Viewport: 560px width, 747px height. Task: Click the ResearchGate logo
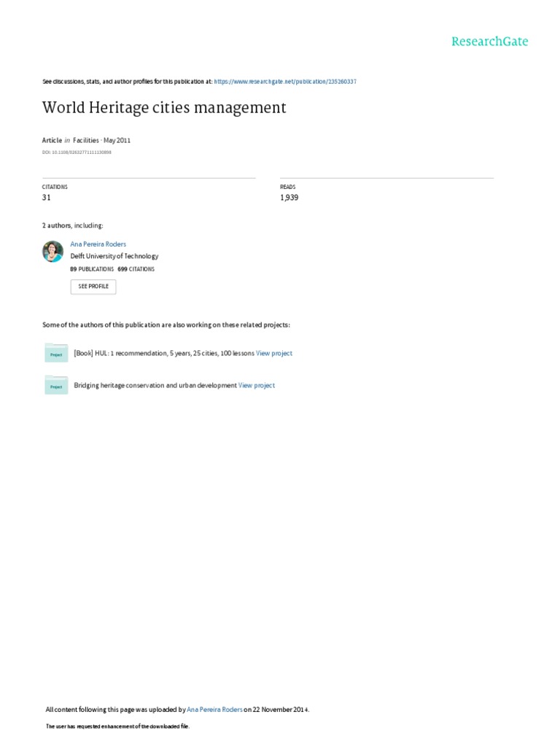[x=489, y=42]
